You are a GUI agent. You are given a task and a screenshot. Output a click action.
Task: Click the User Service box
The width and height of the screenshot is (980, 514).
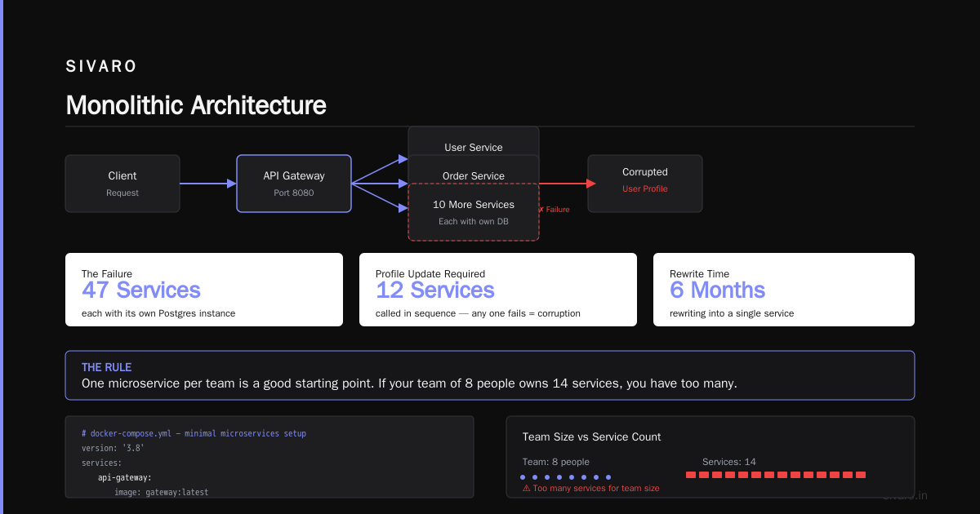pos(474,141)
